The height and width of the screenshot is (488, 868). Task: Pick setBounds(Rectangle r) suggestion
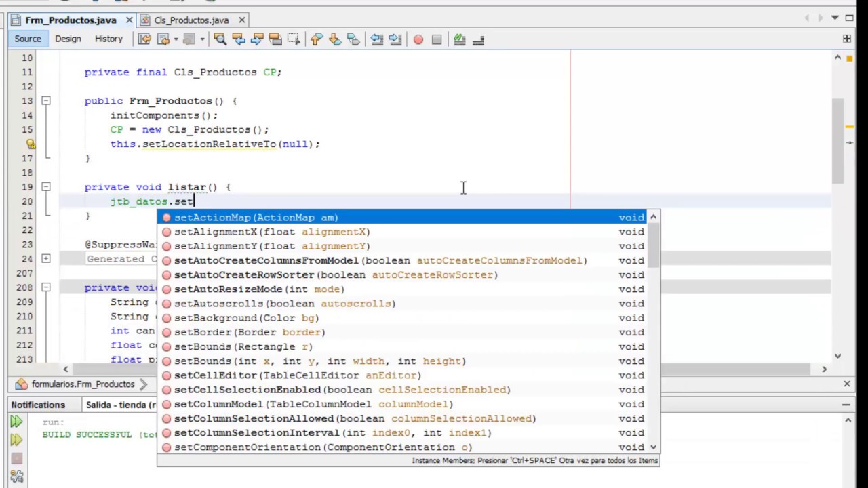point(401,347)
